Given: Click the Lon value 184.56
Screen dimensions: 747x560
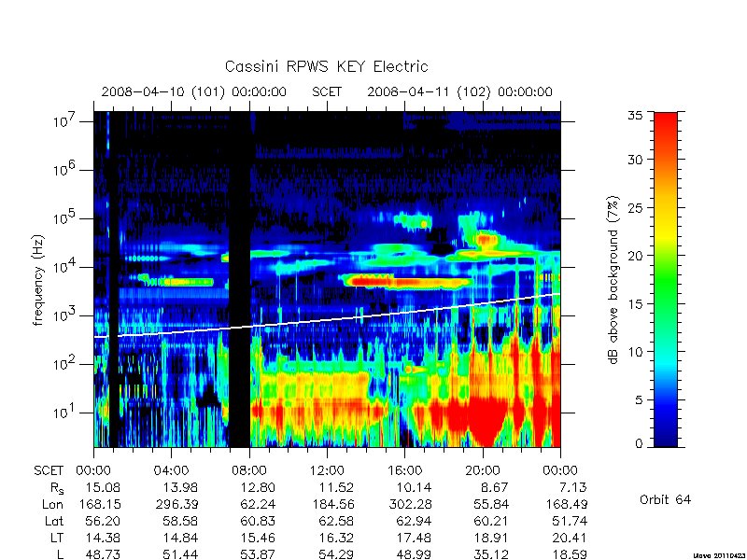Looking at the screenshot, I should 332,504.
